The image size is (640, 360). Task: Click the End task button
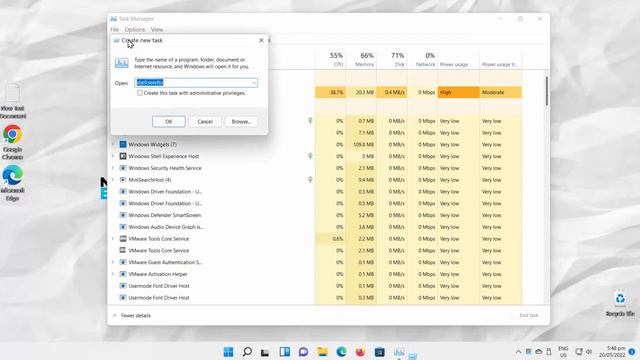click(x=529, y=316)
